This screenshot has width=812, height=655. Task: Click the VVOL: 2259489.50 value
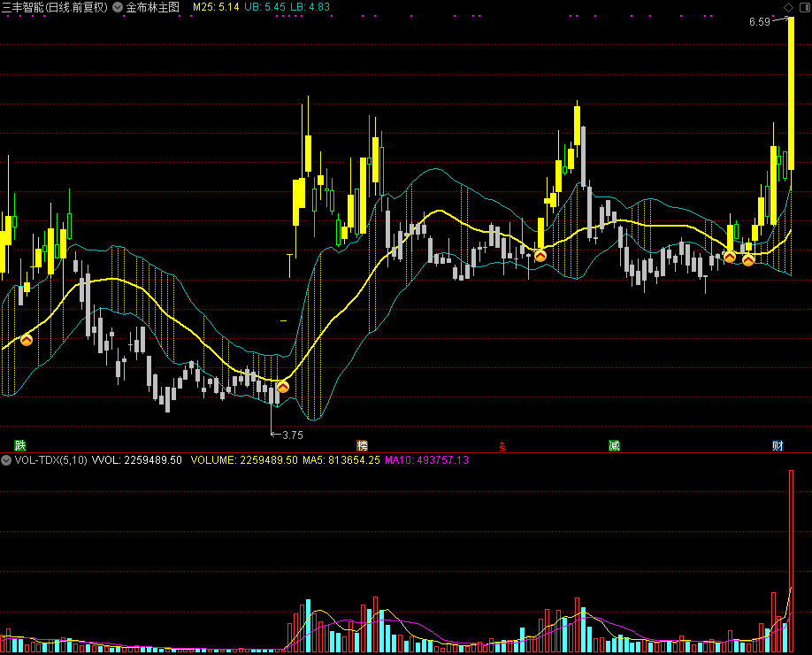point(137,460)
